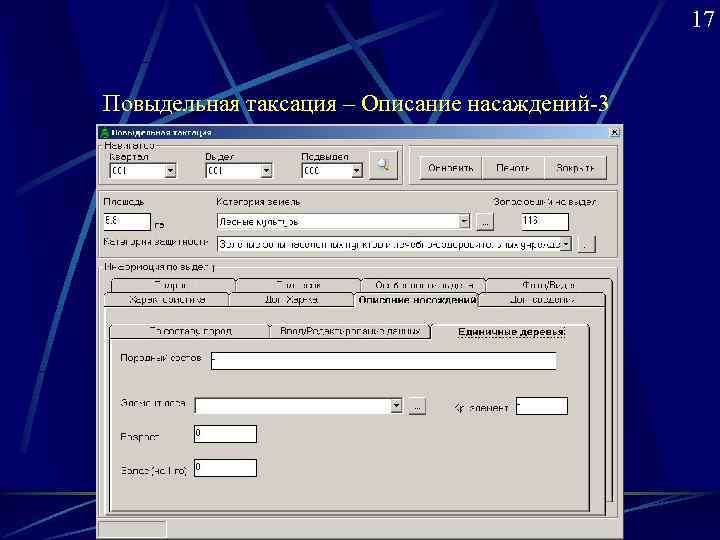Click the Печать button
The width and height of the screenshot is (720, 540).
click(513, 168)
